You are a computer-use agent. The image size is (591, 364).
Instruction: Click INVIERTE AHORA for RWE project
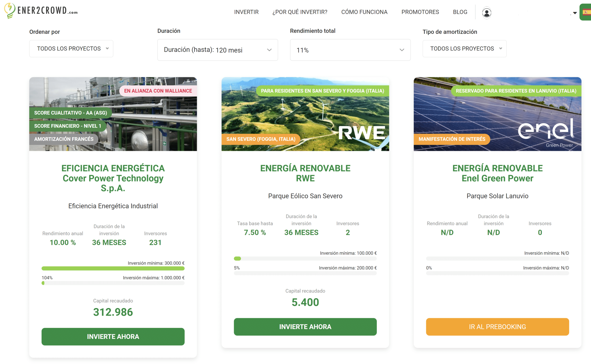[x=305, y=327]
